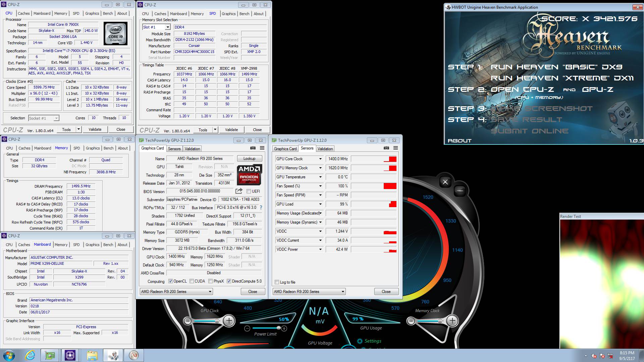Click the CPU-Z taskbar icon

click(70, 355)
